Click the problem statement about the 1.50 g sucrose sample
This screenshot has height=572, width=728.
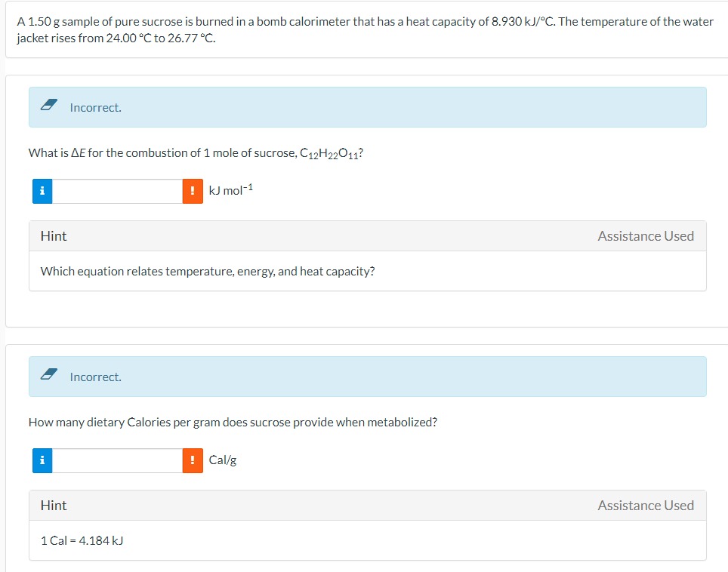365,29
